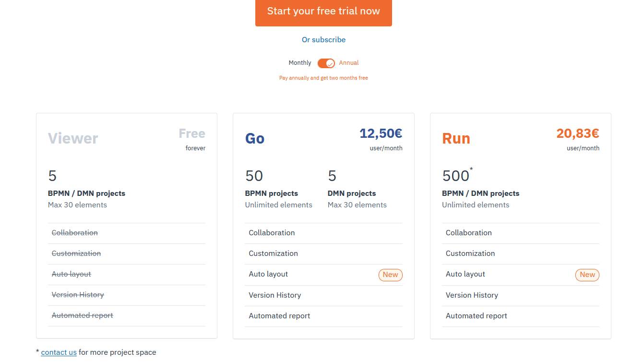Click New badge in Run plan Auto layout
The image size is (644, 362).
coord(587,275)
